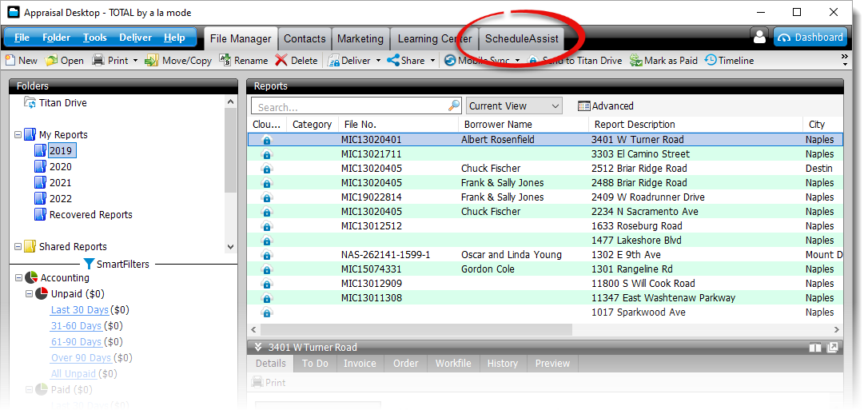Collapse the Unpaid filter group
Viewport: 868px width, 410px height.
(x=29, y=294)
